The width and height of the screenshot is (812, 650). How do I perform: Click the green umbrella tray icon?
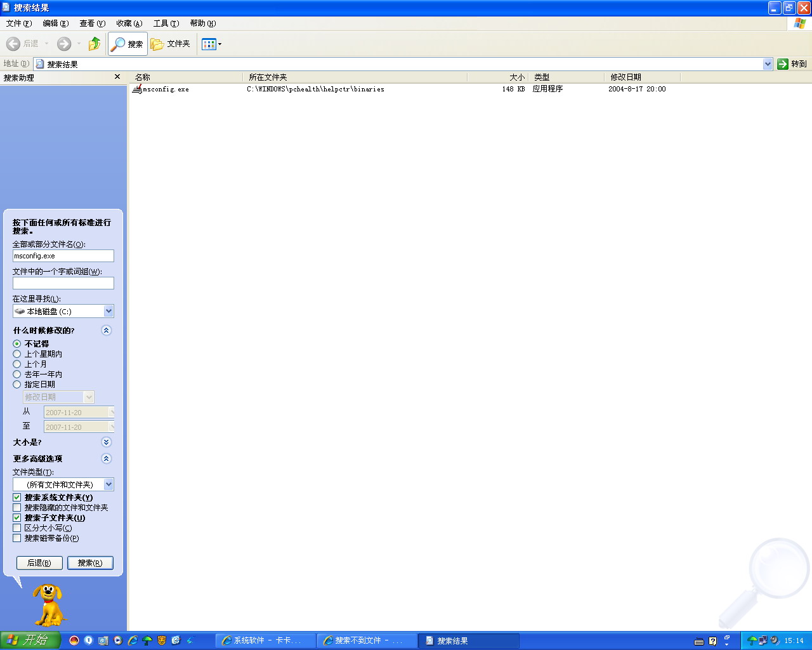click(x=752, y=641)
